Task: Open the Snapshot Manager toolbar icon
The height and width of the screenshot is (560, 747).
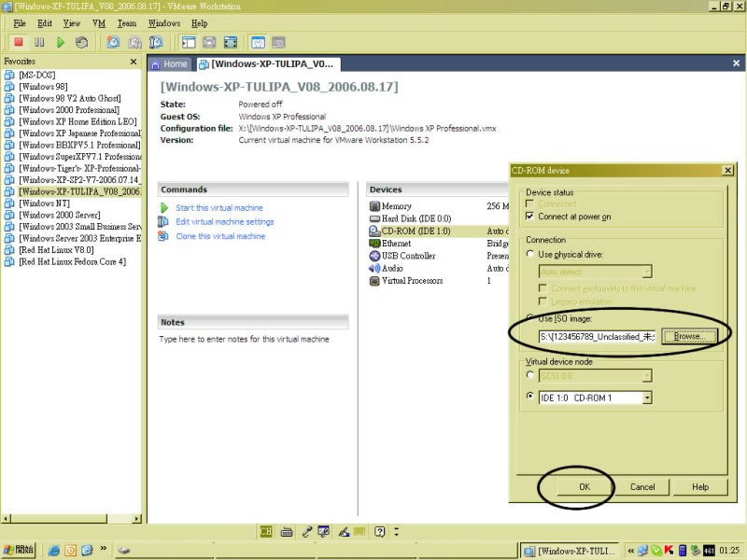Action: (x=156, y=42)
